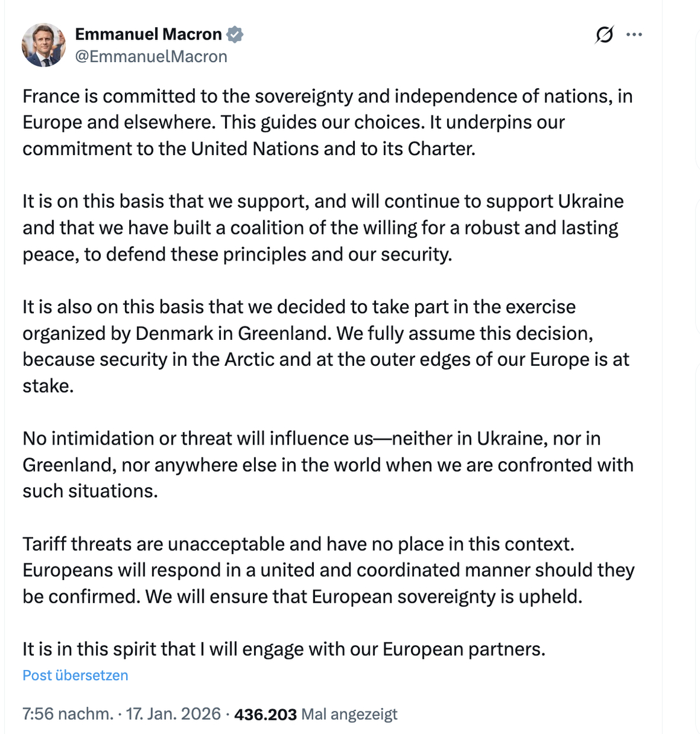Click the paragraph beginning No intimidation or threat

pyautogui.click(x=327, y=465)
